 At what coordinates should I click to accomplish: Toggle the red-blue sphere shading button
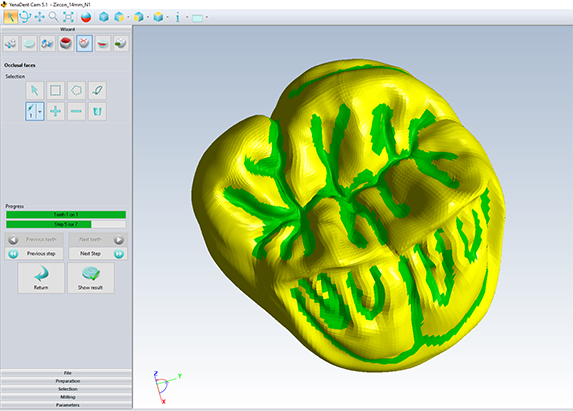(x=86, y=17)
